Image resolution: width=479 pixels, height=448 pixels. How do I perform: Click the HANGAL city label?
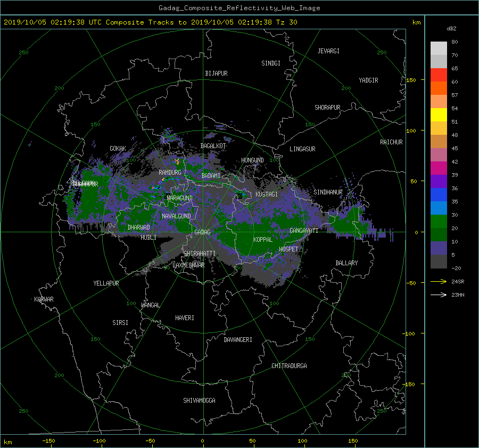[151, 305]
